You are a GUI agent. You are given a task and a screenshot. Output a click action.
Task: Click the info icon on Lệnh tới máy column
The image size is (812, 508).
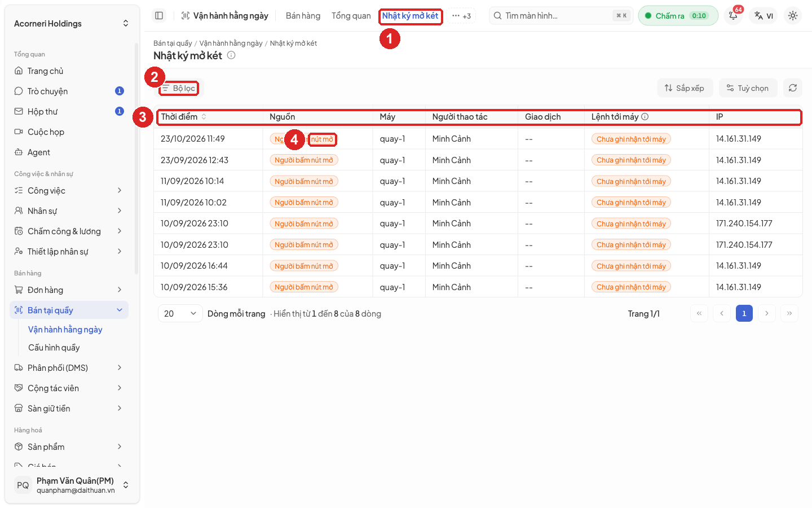click(x=645, y=117)
